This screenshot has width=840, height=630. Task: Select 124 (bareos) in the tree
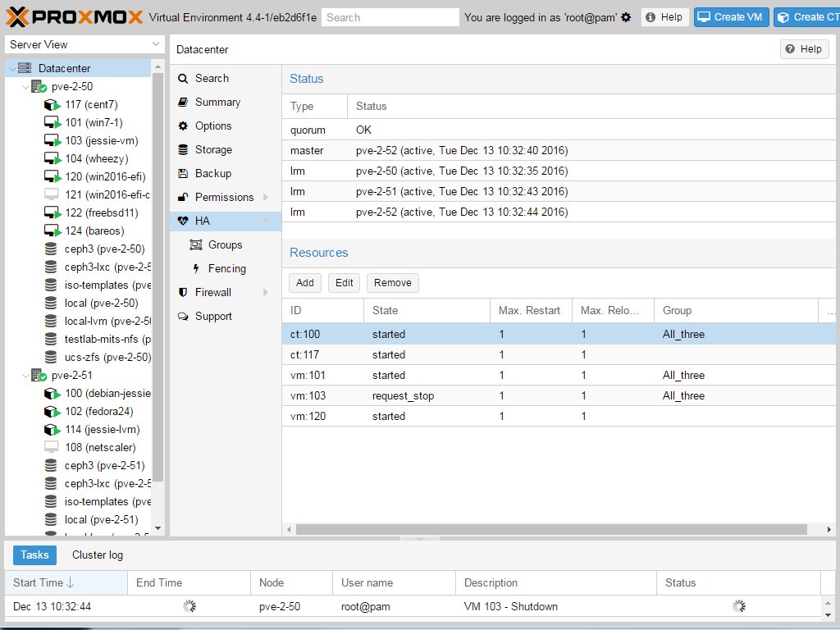(78, 231)
